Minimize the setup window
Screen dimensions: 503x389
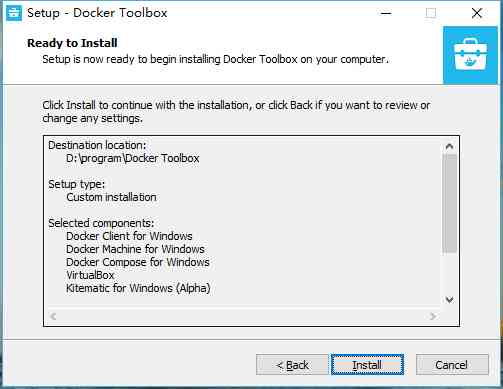click(386, 13)
